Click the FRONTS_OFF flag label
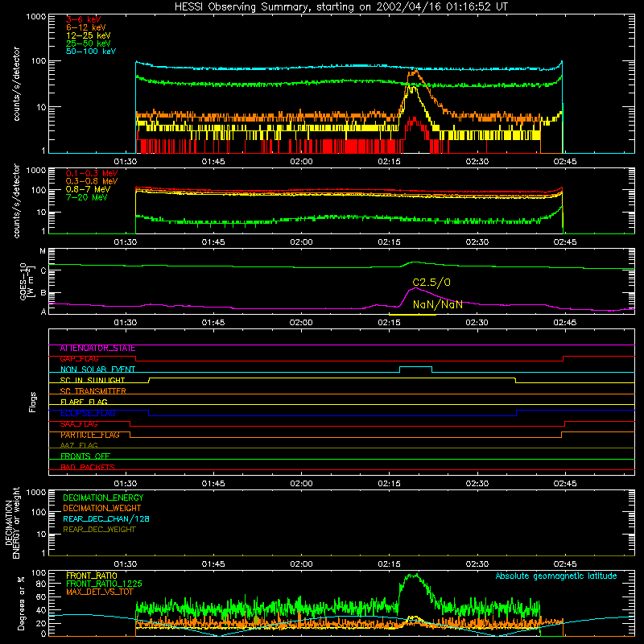The width and height of the screenshot is (644, 644). tap(85, 456)
